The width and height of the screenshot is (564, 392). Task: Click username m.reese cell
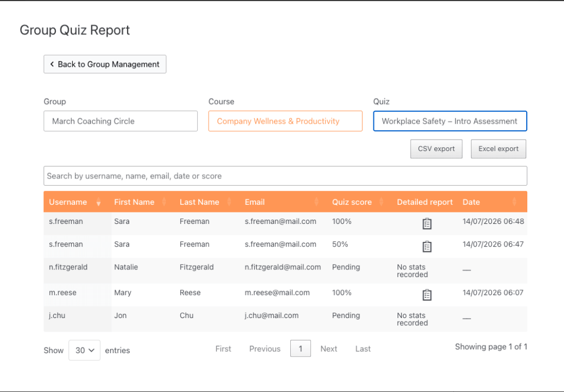(62, 293)
